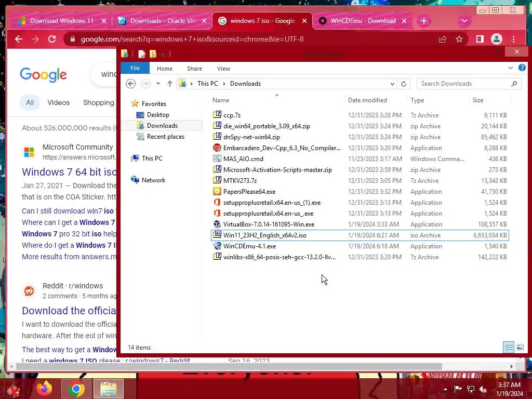Select die_win64_portable_3.09_x64.zip file icon

click(217, 126)
